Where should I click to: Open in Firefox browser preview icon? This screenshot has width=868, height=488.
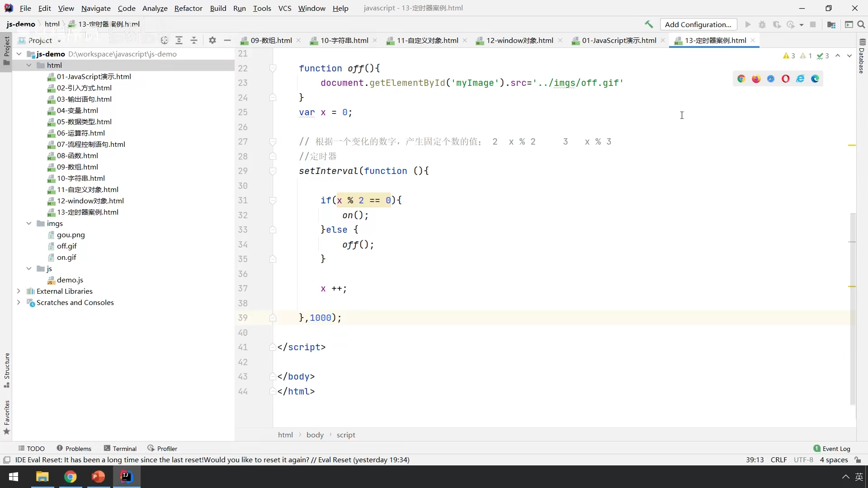756,79
